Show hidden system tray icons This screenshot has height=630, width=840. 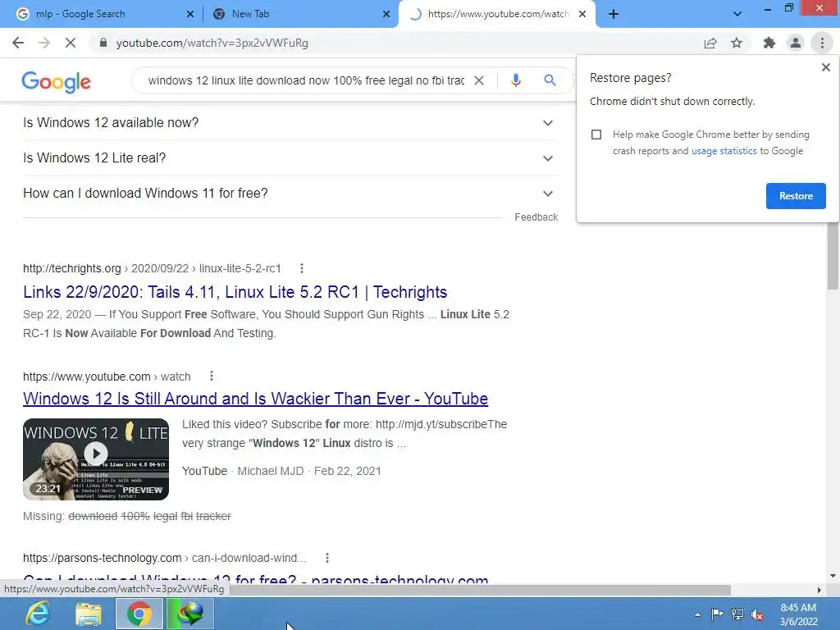tap(697, 614)
